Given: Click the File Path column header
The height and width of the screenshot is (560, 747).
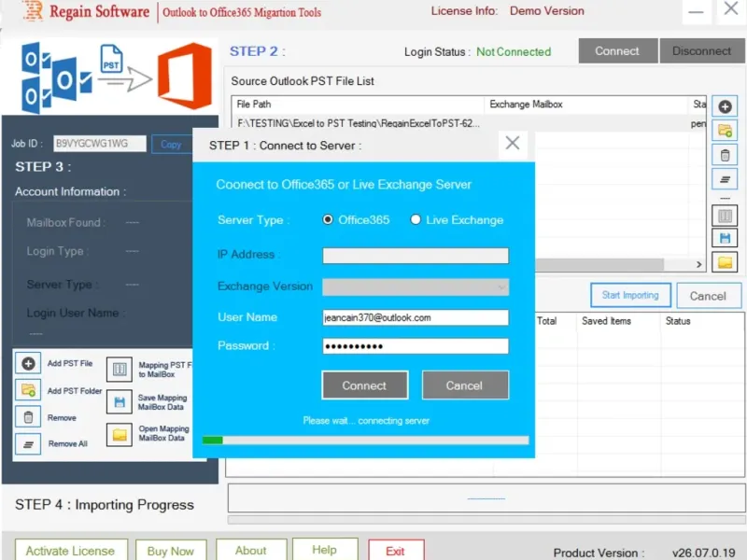Looking at the screenshot, I should (359, 105).
